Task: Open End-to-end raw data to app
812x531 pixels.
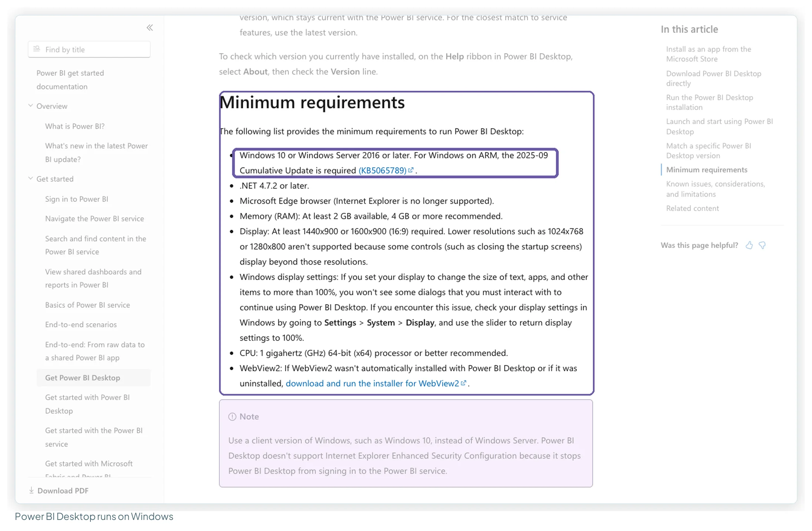Action: (x=95, y=351)
